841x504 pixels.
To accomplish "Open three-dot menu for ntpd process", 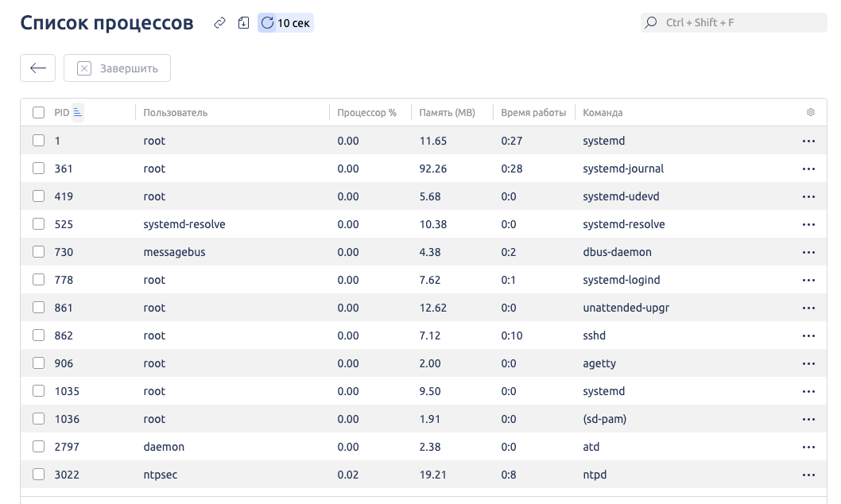I will (808, 475).
